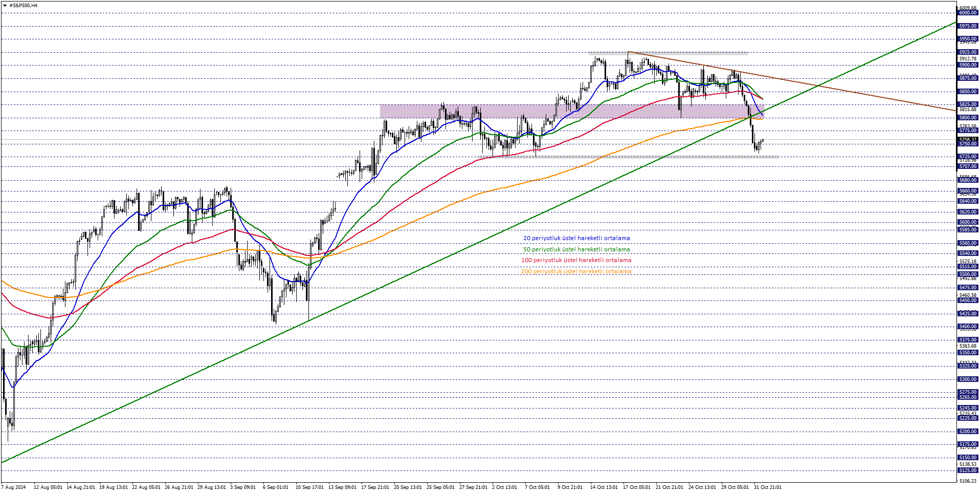Image resolution: width=980 pixels, height=493 pixels.
Task: Select the 200 periyotluk üstel hareketli ortalama label
Action: 576,271
